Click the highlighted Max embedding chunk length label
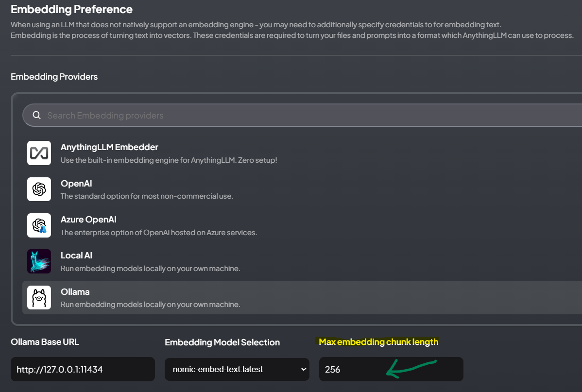 (378, 342)
